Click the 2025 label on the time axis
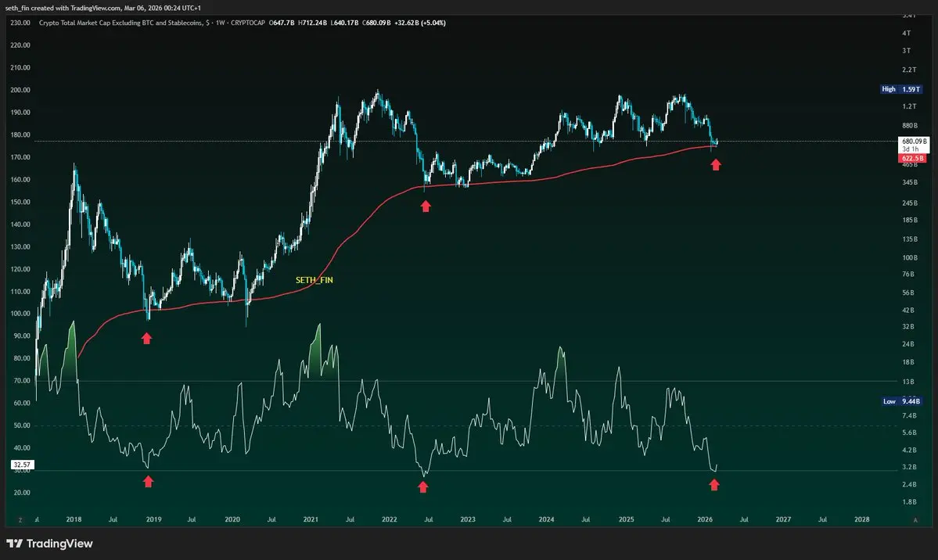 627,519
